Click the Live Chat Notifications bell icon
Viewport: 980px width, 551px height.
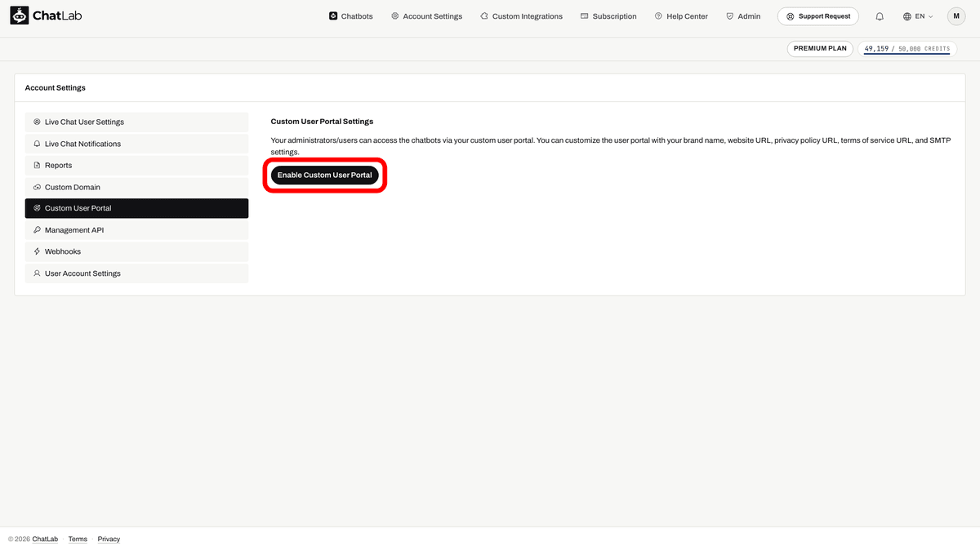pyautogui.click(x=37, y=144)
